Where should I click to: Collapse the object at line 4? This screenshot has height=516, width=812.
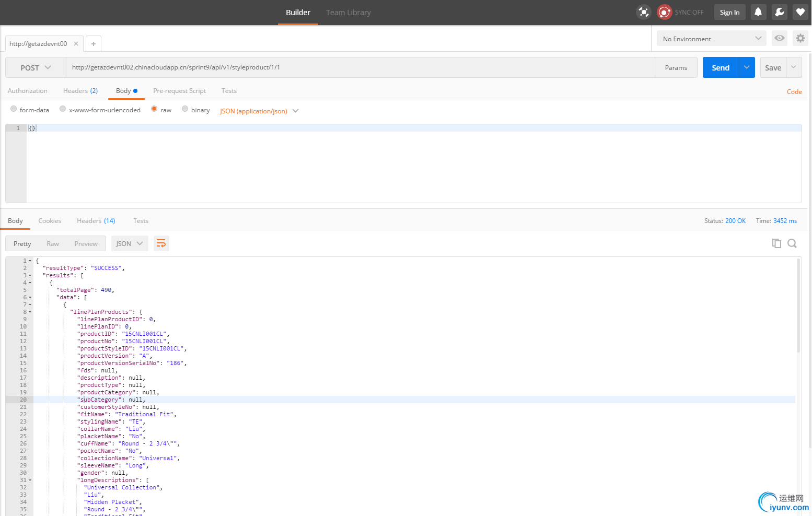[30, 283]
